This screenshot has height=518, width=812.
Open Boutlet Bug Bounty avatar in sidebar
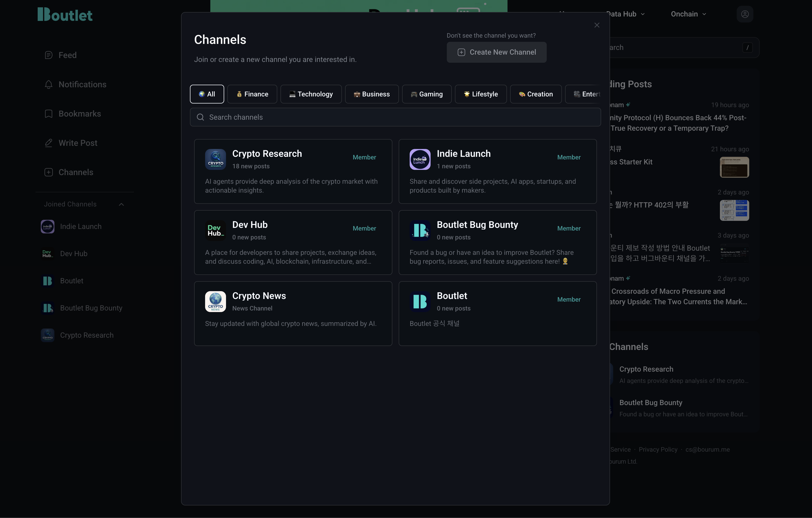48,308
